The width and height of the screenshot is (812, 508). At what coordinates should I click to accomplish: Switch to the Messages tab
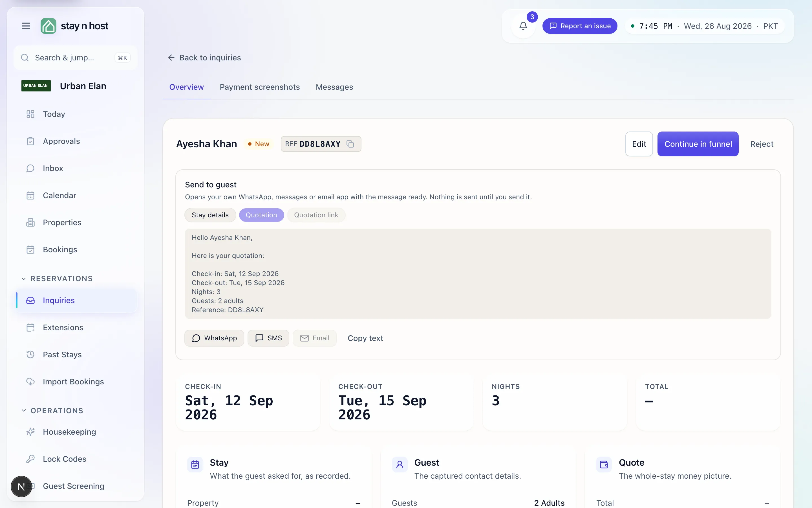coord(334,87)
